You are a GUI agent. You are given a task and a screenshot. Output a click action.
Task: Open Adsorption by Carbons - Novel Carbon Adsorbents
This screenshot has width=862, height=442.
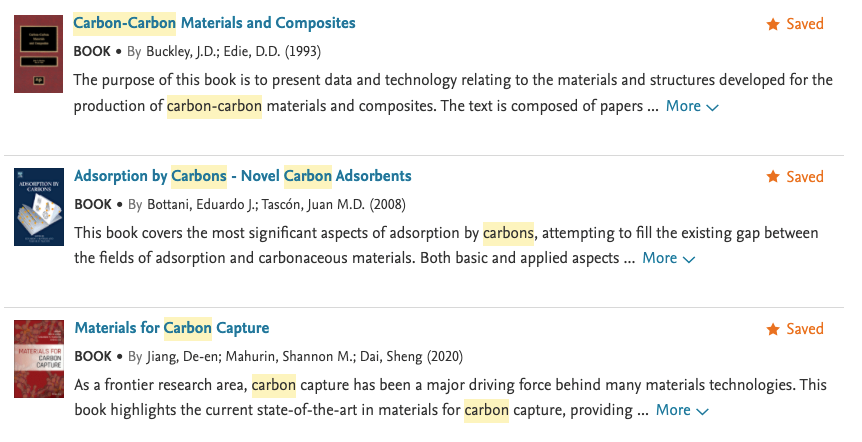[x=242, y=176]
